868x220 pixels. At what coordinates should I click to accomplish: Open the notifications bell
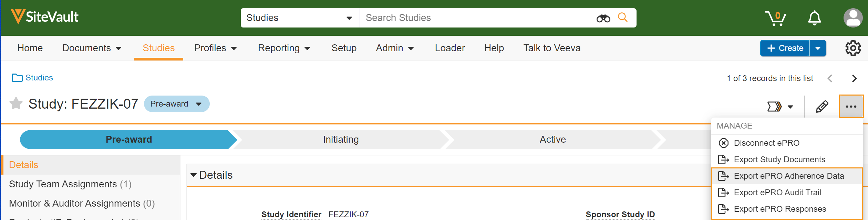(814, 18)
